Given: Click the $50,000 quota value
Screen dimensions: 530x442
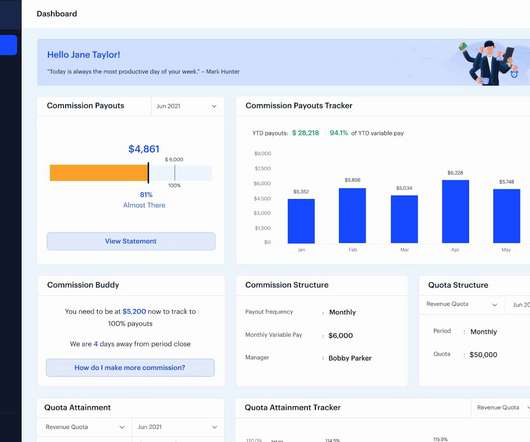Looking at the screenshot, I should (x=483, y=355).
